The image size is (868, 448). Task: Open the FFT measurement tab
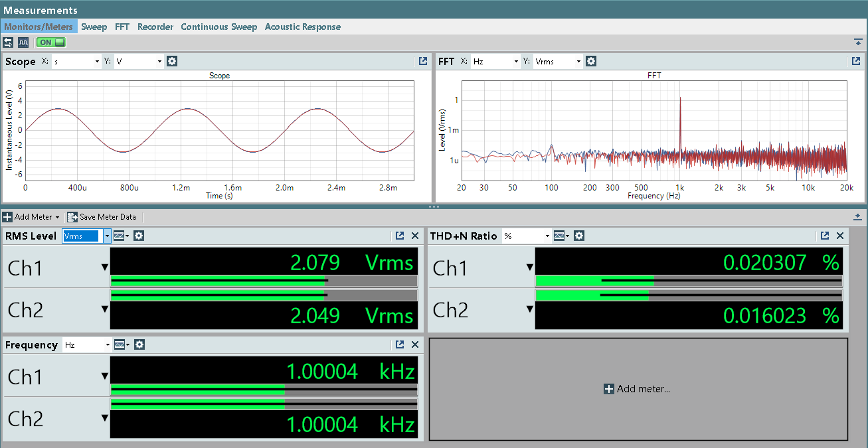(x=122, y=27)
